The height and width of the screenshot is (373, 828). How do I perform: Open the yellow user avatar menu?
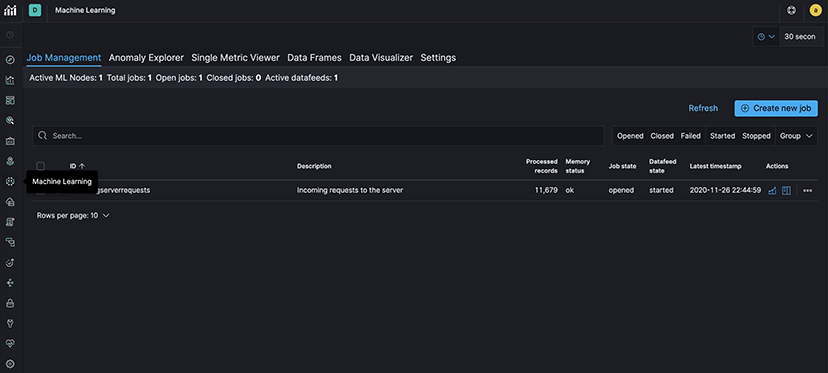point(815,10)
